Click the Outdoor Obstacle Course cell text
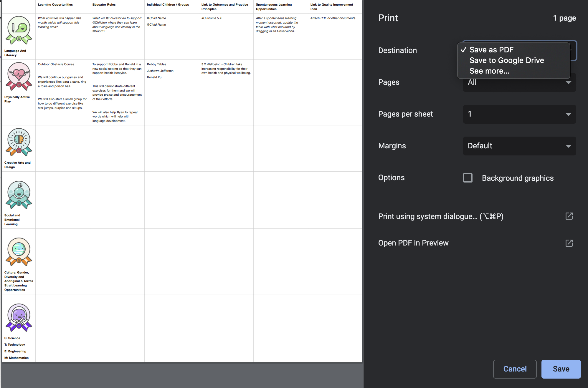Screen dimensions: 588x388 [56, 64]
